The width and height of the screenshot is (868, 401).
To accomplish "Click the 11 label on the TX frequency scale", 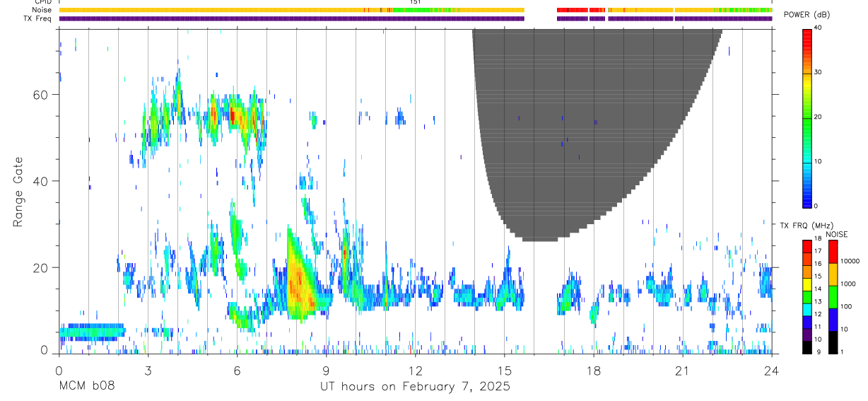I will 819,327.
